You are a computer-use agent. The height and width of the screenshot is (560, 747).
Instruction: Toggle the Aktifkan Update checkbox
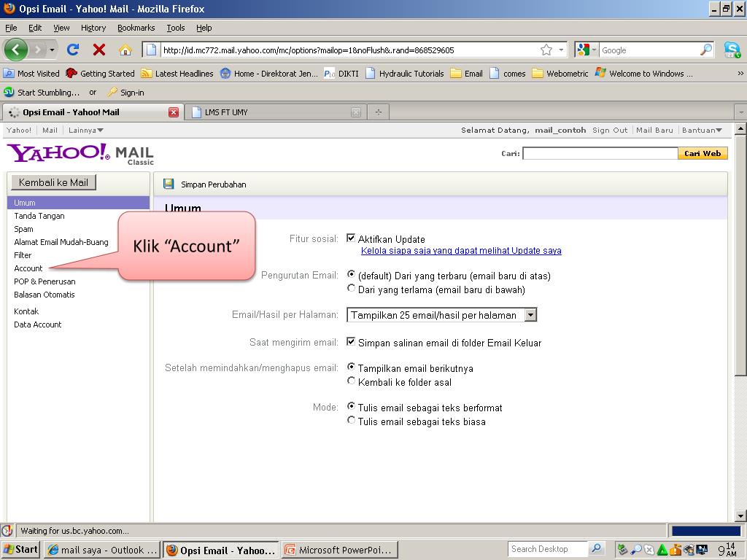[x=351, y=238]
